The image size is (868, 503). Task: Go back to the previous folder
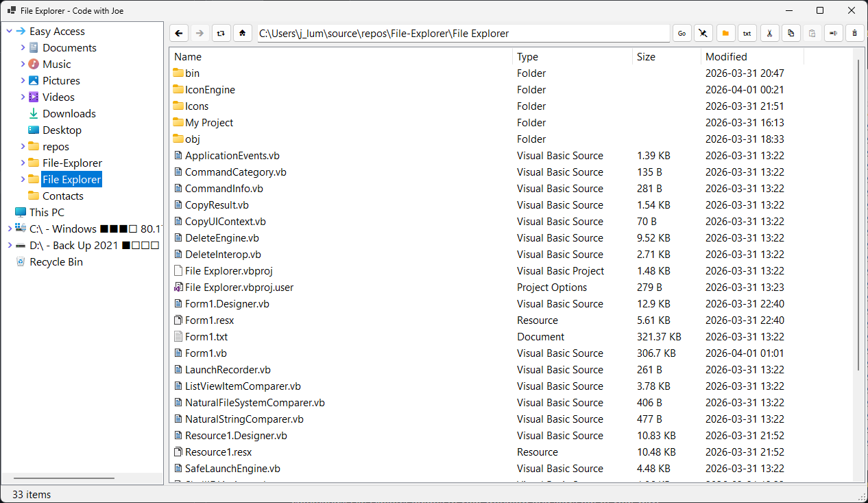click(179, 32)
